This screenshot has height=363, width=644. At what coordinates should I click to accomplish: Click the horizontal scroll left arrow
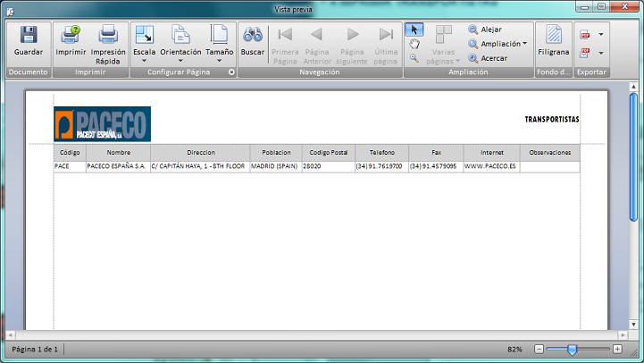click(10, 335)
